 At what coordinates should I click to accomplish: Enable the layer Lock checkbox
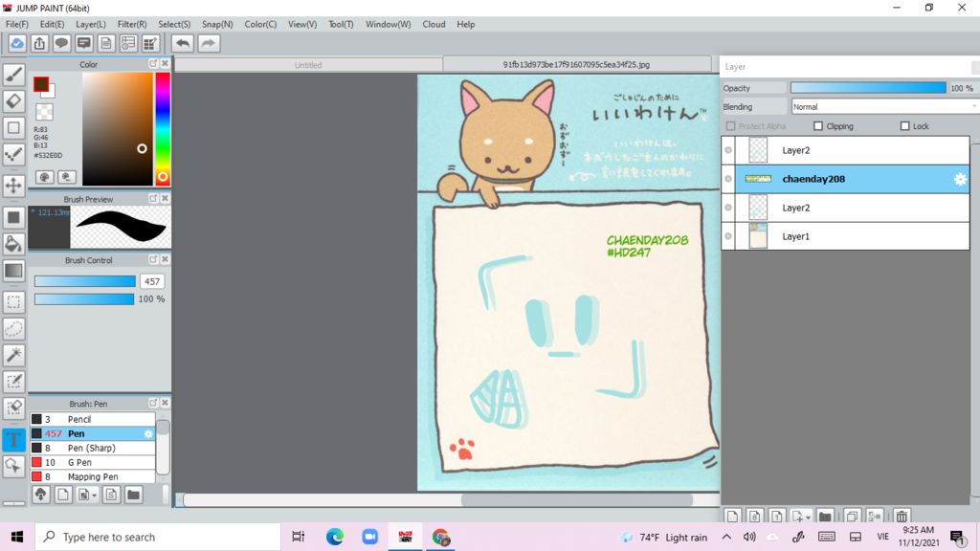point(904,126)
